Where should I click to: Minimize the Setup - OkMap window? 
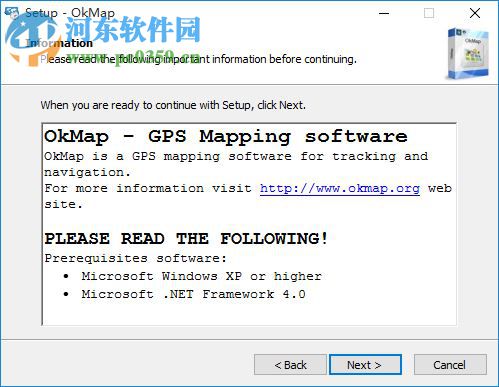[384, 13]
